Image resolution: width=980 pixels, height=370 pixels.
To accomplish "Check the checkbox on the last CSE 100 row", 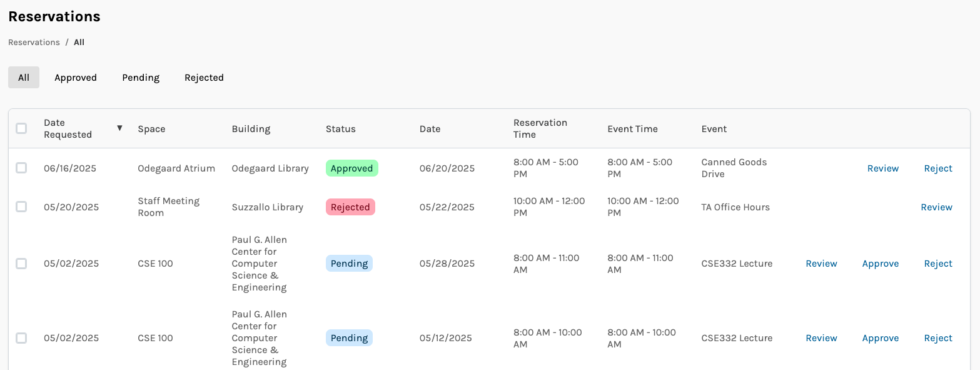I will pyautogui.click(x=21, y=337).
